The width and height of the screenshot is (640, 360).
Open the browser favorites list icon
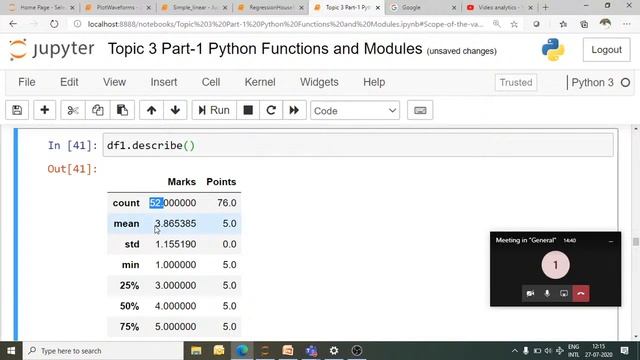pos(563,24)
